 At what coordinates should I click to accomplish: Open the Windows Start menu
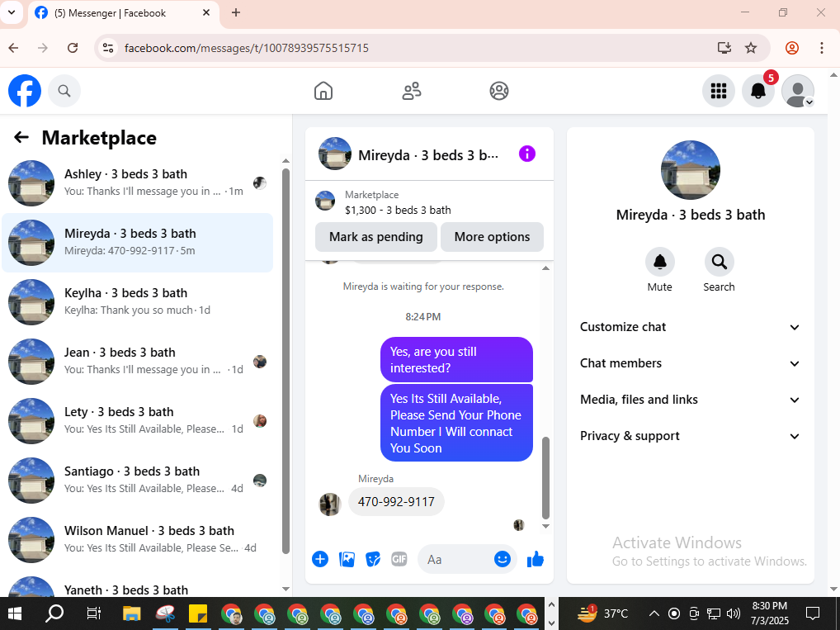click(x=15, y=613)
